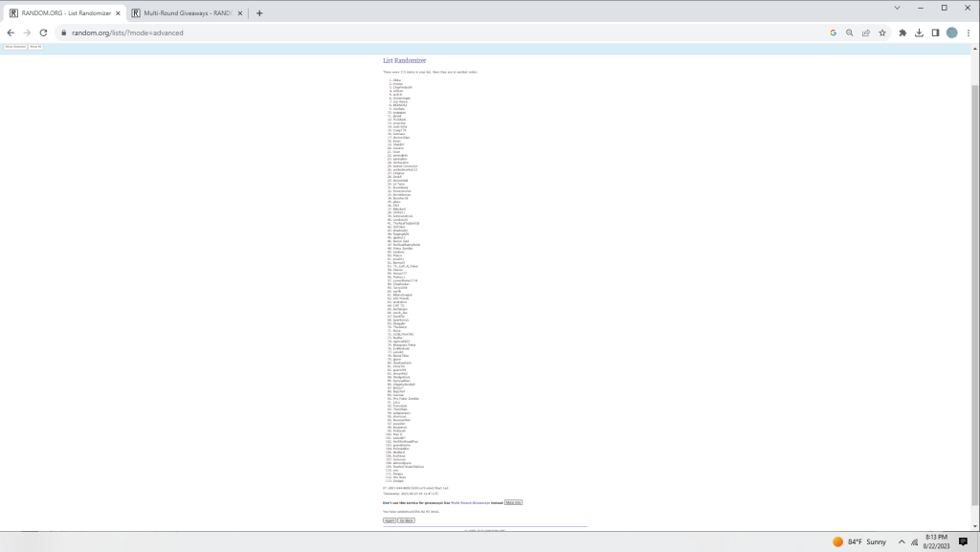
Task: Open a new tab with the plus button
Action: (259, 13)
